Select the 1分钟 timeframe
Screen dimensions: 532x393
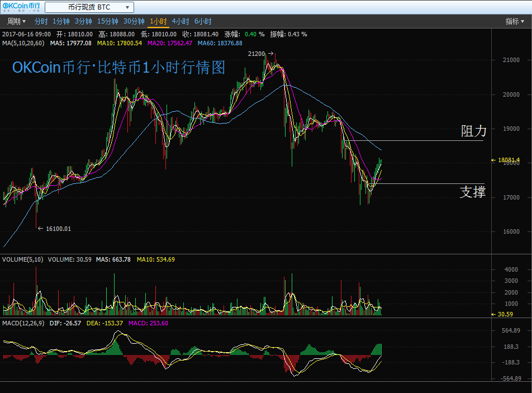click(x=61, y=21)
